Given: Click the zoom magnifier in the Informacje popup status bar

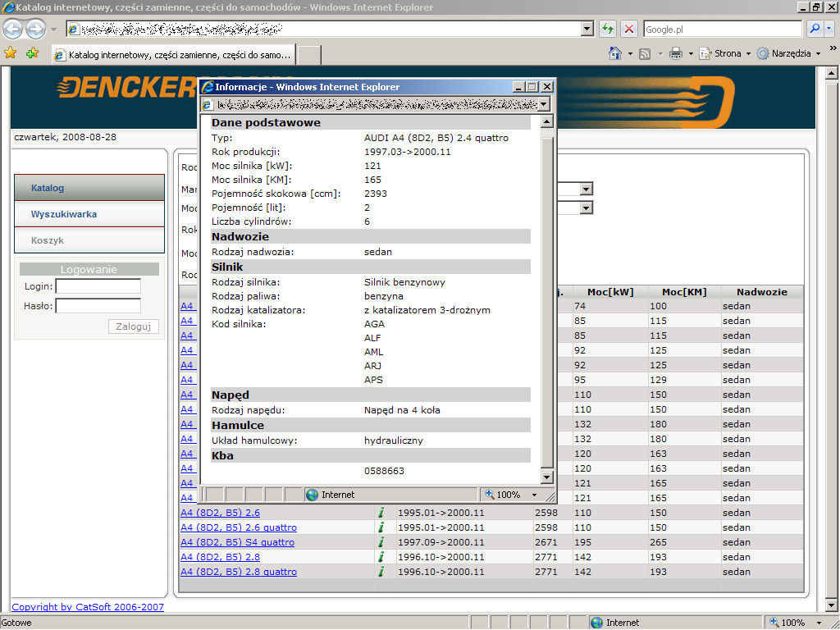Looking at the screenshot, I should 489,494.
